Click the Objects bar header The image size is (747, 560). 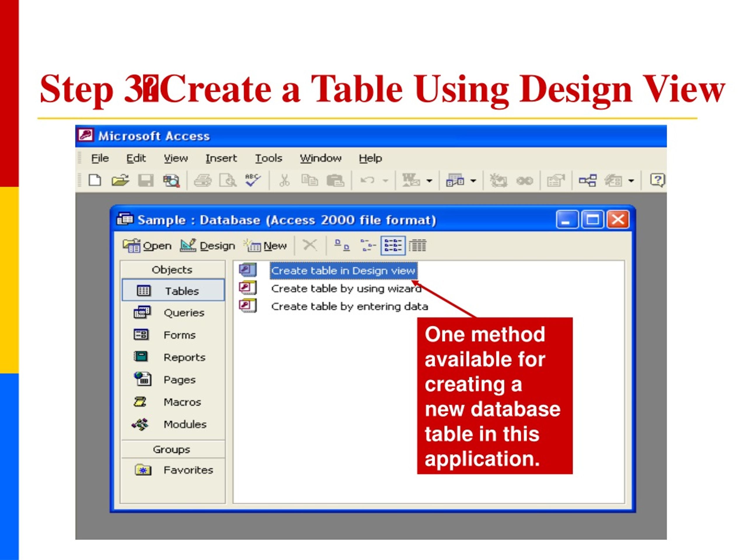tap(172, 270)
